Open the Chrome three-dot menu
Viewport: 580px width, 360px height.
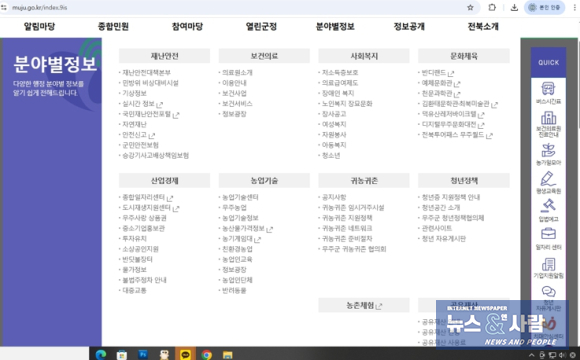574,7
